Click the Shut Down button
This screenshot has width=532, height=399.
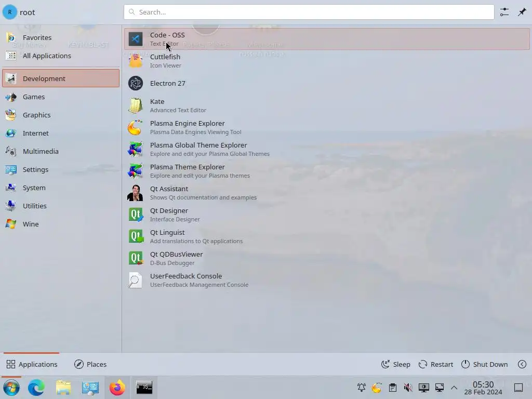coord(484,364)
